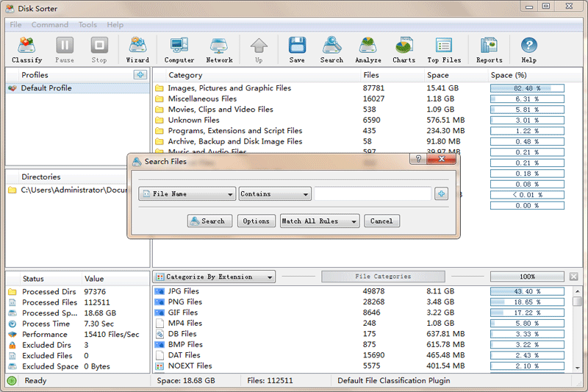The width and height of the screenshot is (588, 392).
Task: Open the Wizard tool
Action: coord(137,49)
